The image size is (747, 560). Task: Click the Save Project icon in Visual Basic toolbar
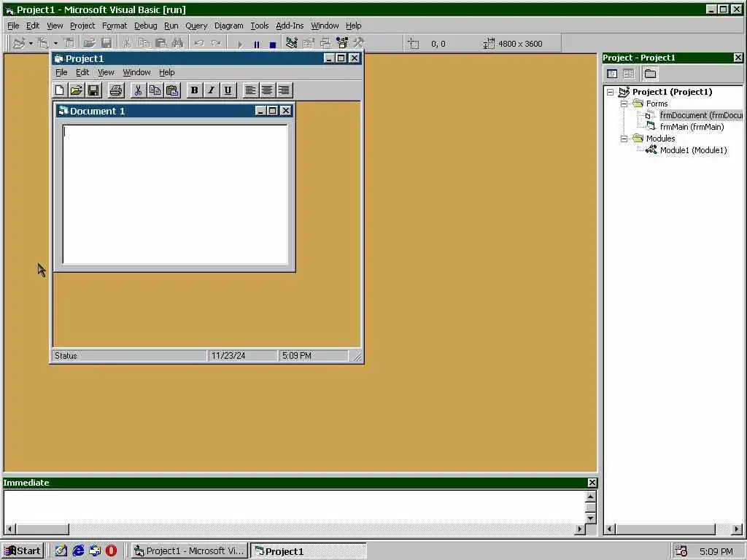click(107, 43)
